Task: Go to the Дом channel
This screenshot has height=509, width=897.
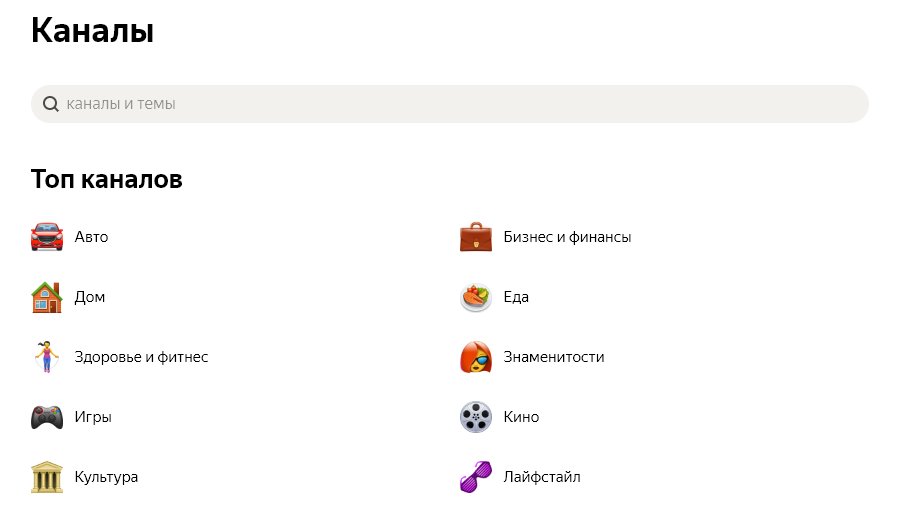Action: [x=90, y=297]
